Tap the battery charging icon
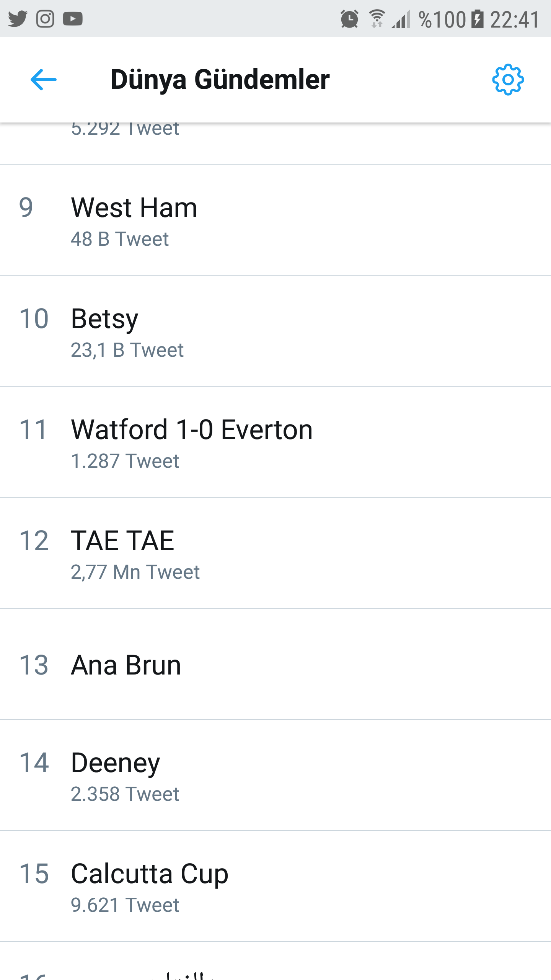The width and height of the screenshot is (551, 980). [477, 19]
